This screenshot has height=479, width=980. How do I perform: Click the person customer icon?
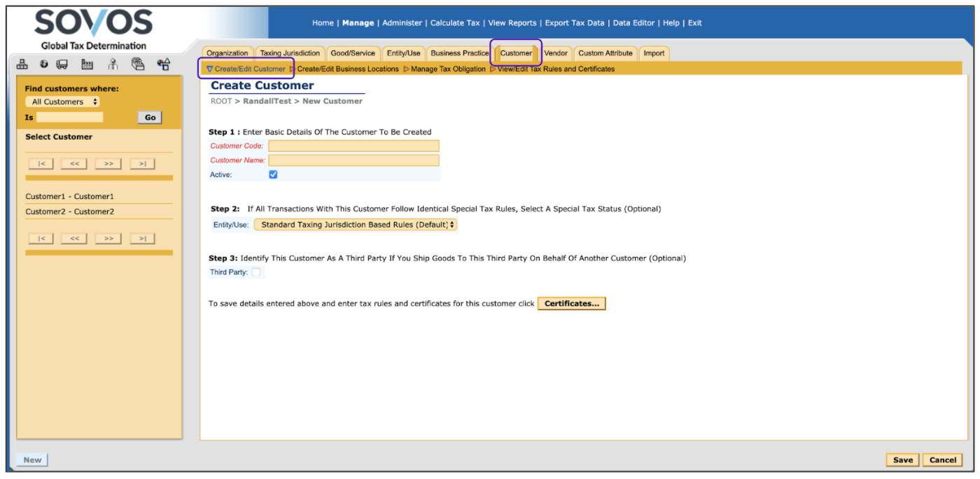pyautogui.click(x=113, y=64)
